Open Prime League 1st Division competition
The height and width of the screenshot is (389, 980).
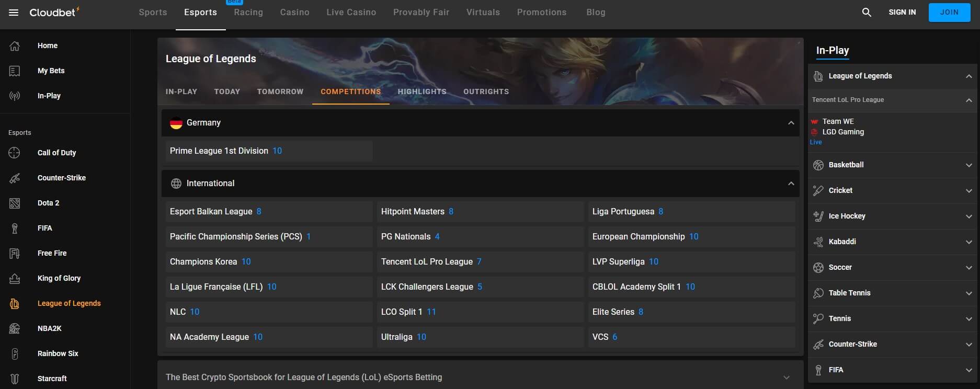coord(269,151)
